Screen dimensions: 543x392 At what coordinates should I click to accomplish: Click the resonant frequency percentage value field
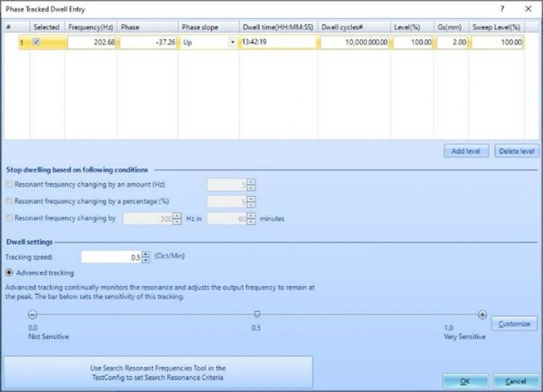(227, 201)
